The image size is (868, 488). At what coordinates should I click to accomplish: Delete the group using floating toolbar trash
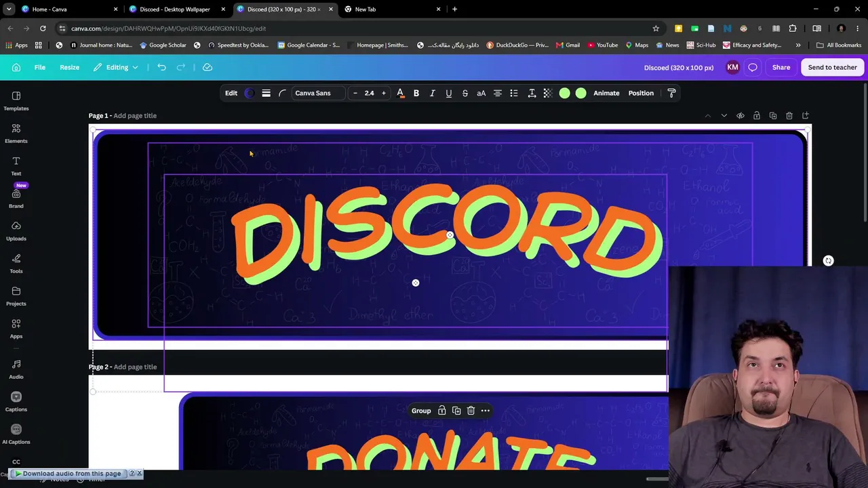point(471,411)
